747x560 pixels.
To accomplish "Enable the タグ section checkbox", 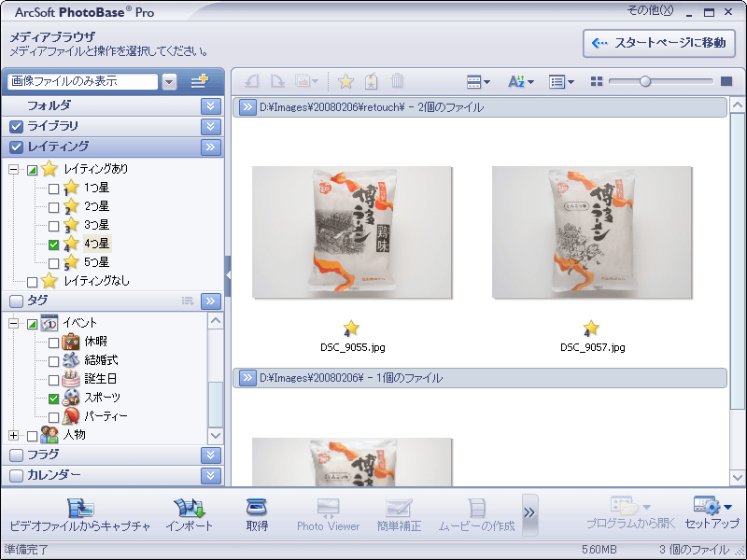I will point(16,301).
